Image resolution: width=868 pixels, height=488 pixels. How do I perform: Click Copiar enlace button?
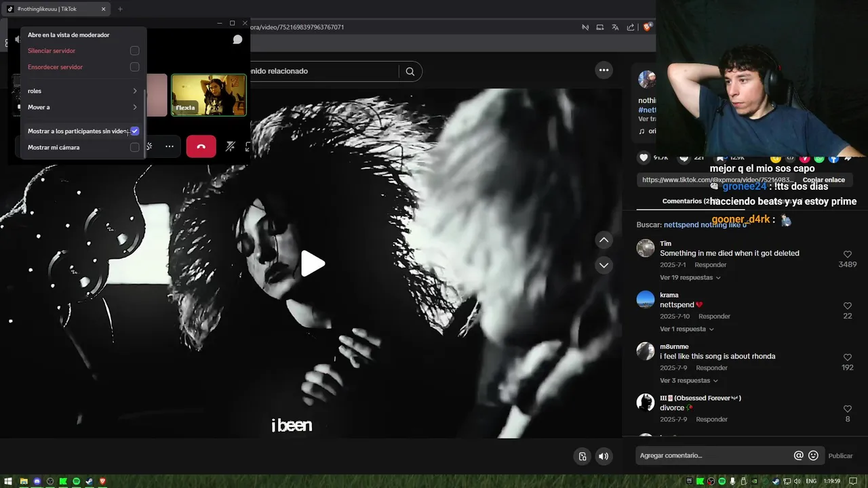tap(823, 180)
